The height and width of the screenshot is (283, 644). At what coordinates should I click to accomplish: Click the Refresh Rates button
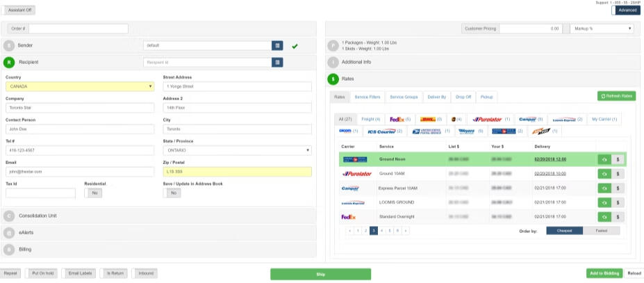click(x=616, y=96)
